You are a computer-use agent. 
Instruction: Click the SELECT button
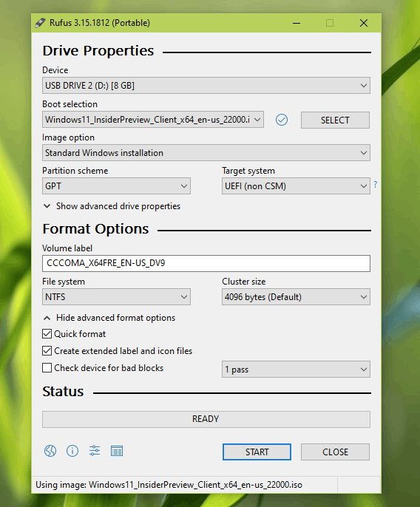335,120
